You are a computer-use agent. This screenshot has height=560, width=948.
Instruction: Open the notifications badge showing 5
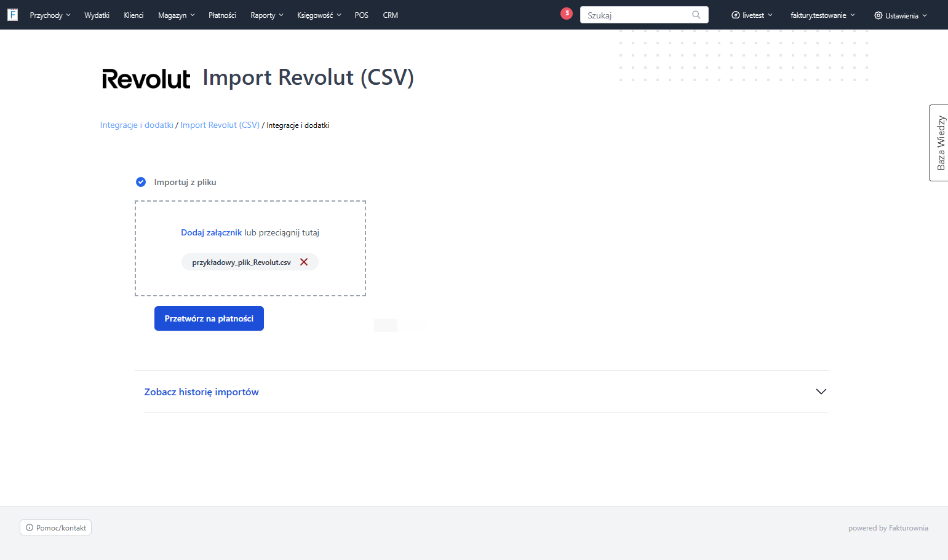567,14
